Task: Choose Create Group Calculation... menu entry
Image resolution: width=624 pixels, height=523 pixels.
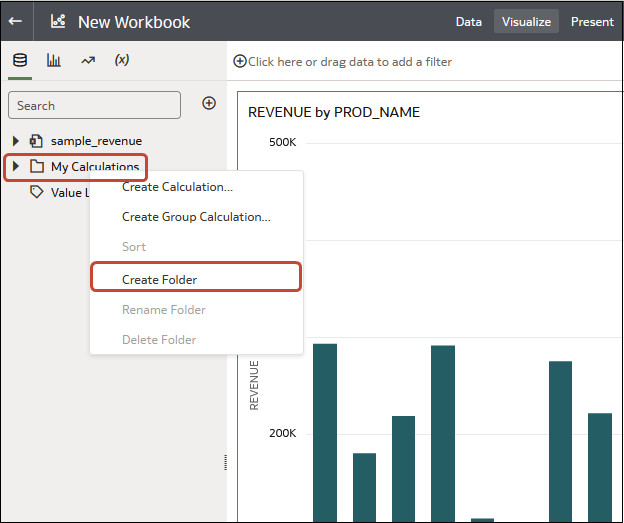Action: tap(196, 216)
